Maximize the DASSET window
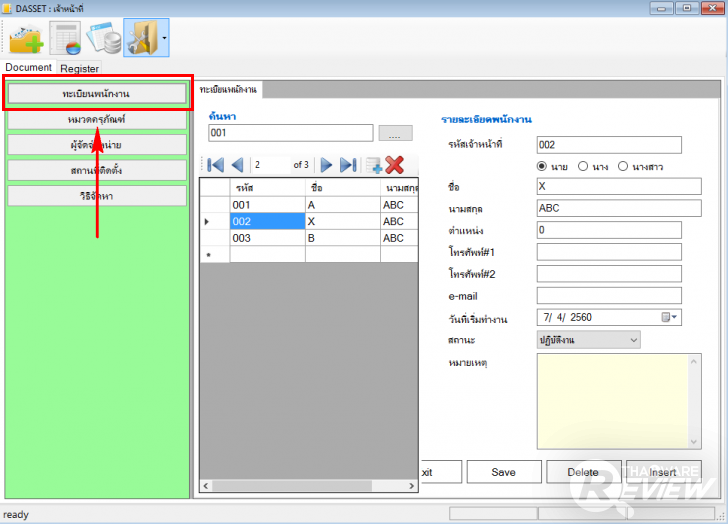The height and width of the screenshot is (524, 728). pos(687,8)
